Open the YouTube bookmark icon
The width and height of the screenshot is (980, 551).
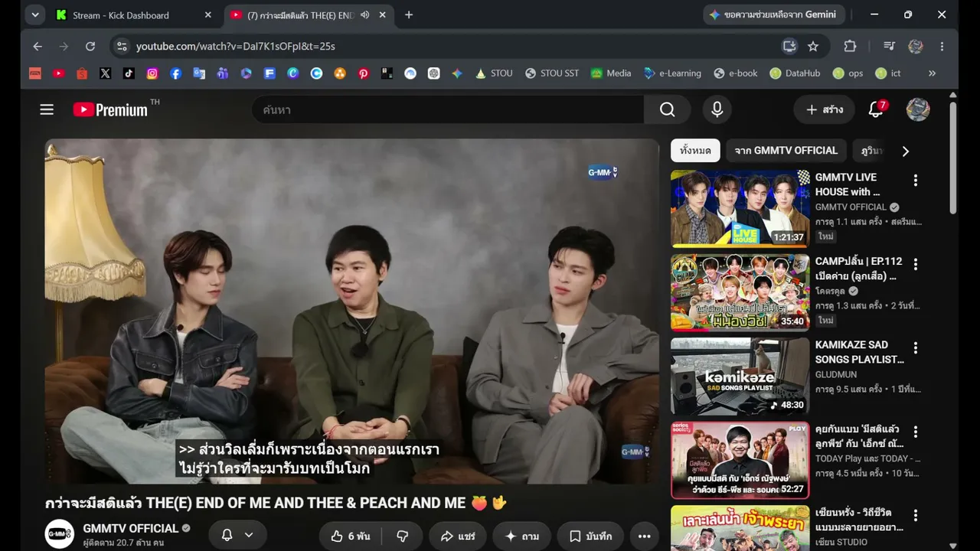point(59,73)
